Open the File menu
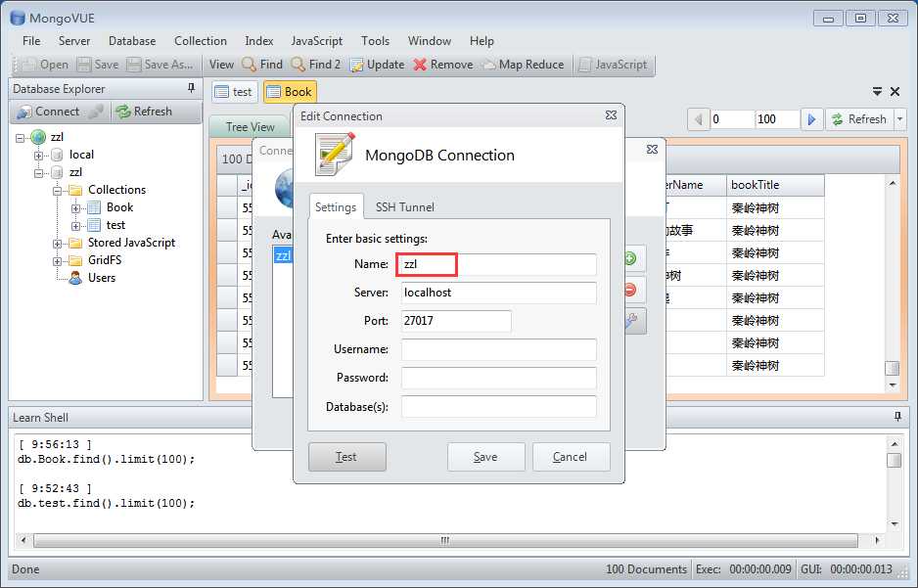Image resolution: width=918 pixels, height=588 pixels. tap(31, 41)
